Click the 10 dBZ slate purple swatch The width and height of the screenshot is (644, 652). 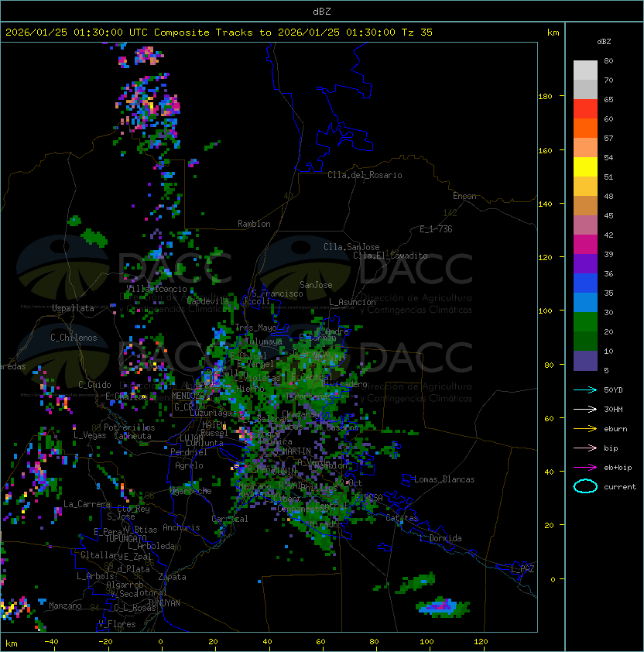point(585,361)
